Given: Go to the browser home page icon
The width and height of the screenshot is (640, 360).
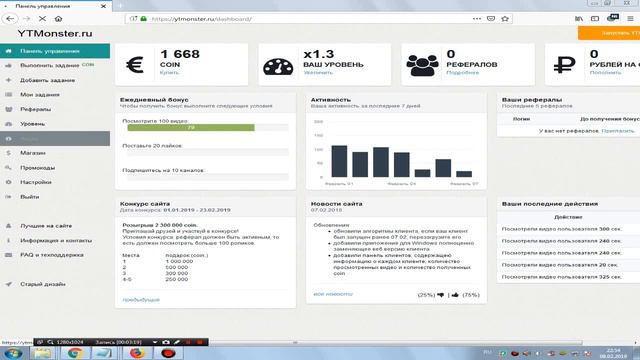Looking at the screenshot, I should (58, 19).
